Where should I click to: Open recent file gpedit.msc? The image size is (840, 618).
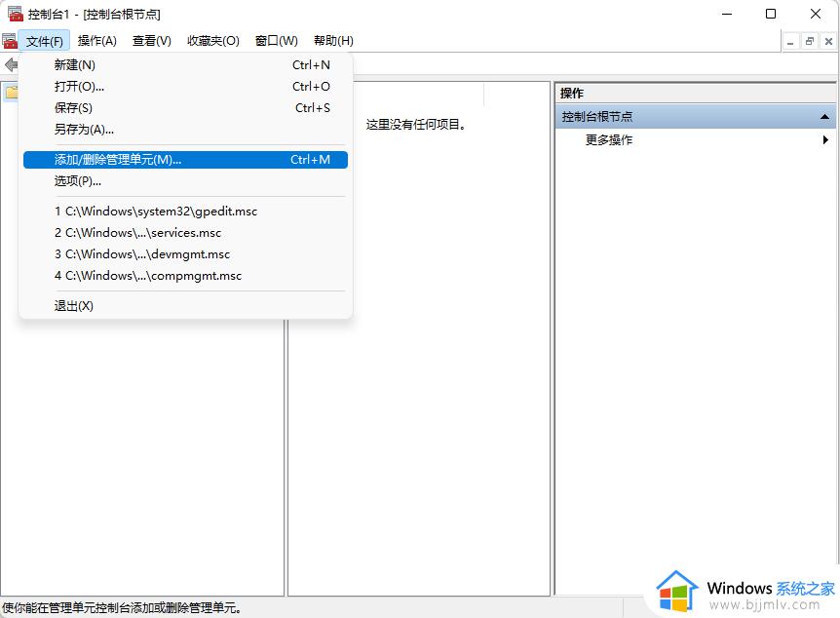(185, 212)
